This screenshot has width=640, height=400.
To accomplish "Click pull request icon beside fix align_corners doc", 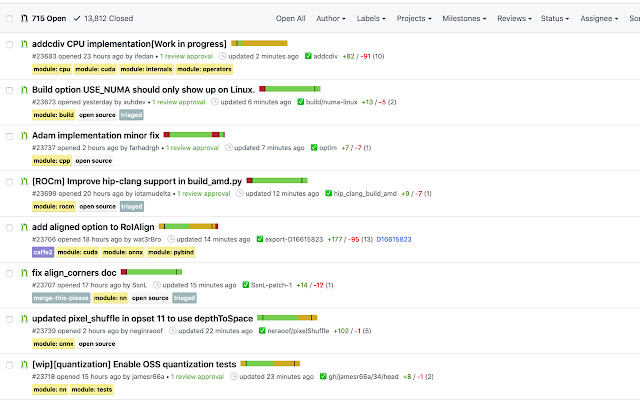I will [x=24, y=273].
